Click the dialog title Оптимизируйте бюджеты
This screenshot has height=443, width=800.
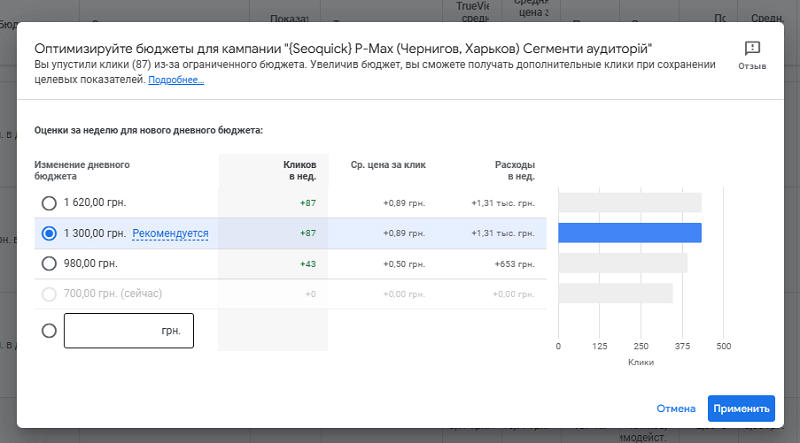tap(343, 48)
